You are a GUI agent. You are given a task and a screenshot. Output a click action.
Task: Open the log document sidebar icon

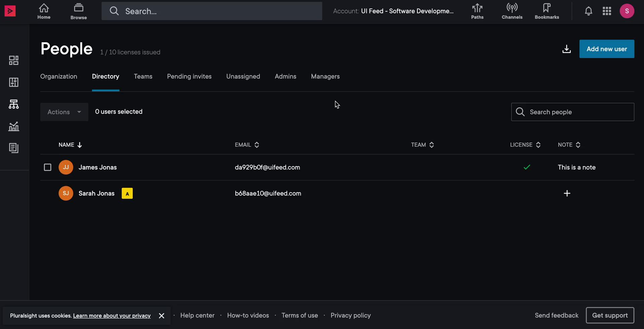click(x=14, y=148)
